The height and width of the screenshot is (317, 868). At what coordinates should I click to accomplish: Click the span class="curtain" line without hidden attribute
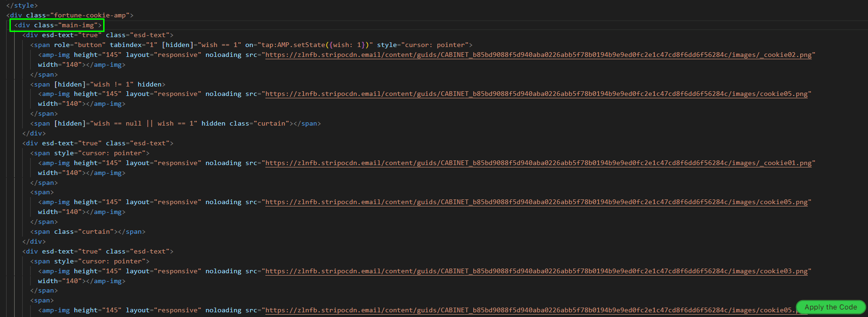(x=88, y=232)
